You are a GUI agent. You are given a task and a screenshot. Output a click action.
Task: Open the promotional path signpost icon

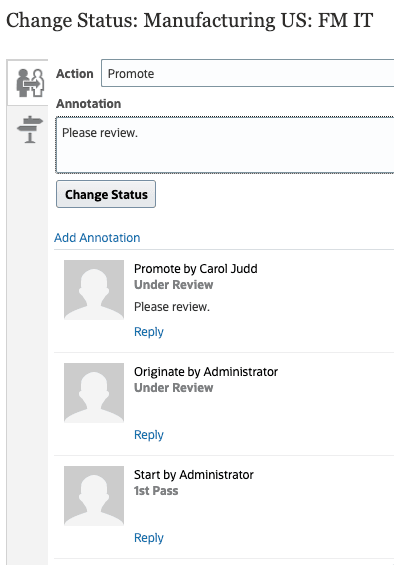30,129
